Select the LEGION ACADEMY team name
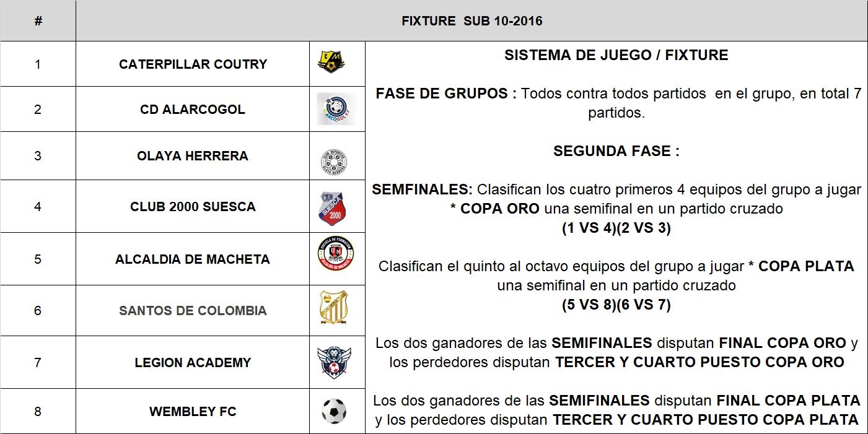868x434 pixels. [193, 362]
